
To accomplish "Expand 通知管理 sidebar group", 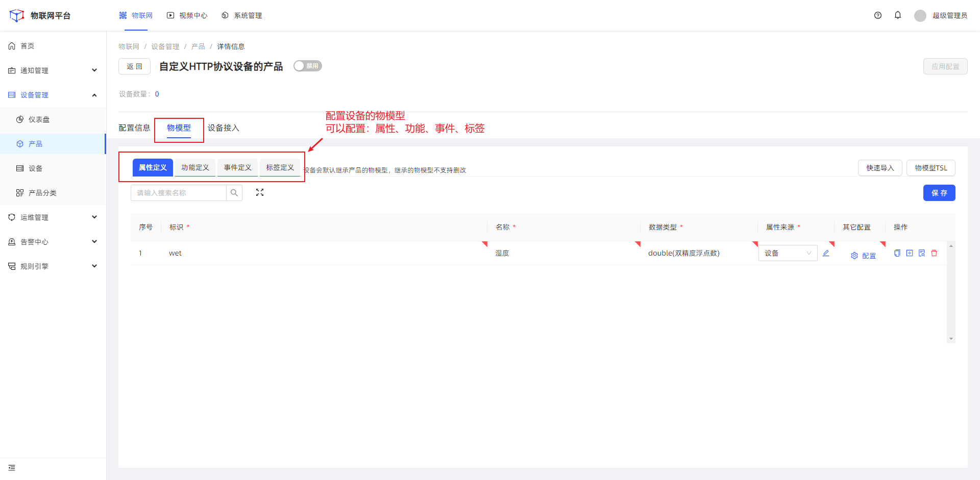I will click(x=53, y=70).
